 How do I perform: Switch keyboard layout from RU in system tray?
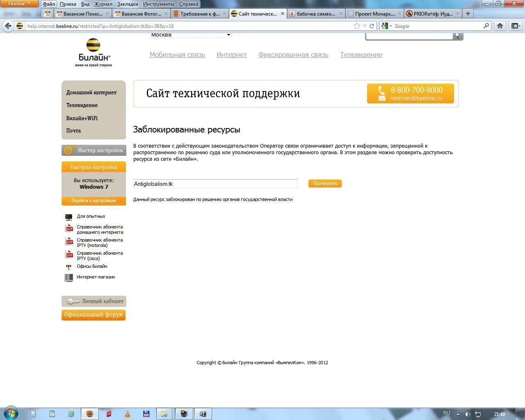447,413
